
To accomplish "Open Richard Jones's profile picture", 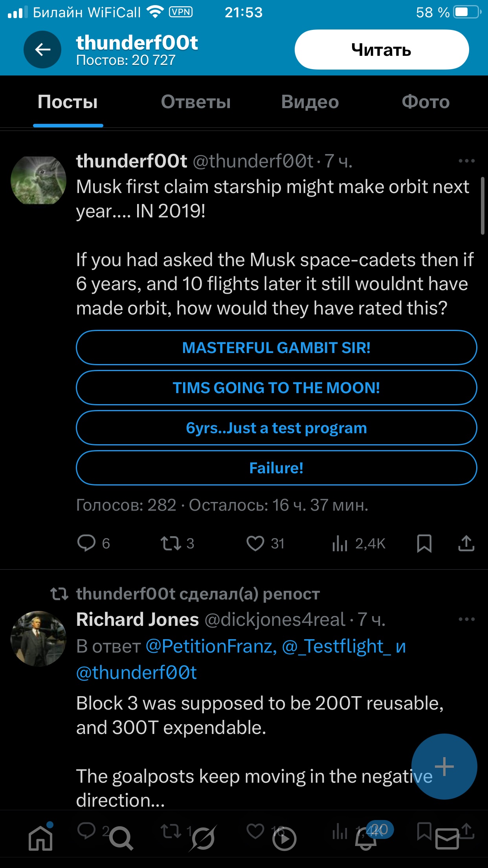I will coord(39,638).
